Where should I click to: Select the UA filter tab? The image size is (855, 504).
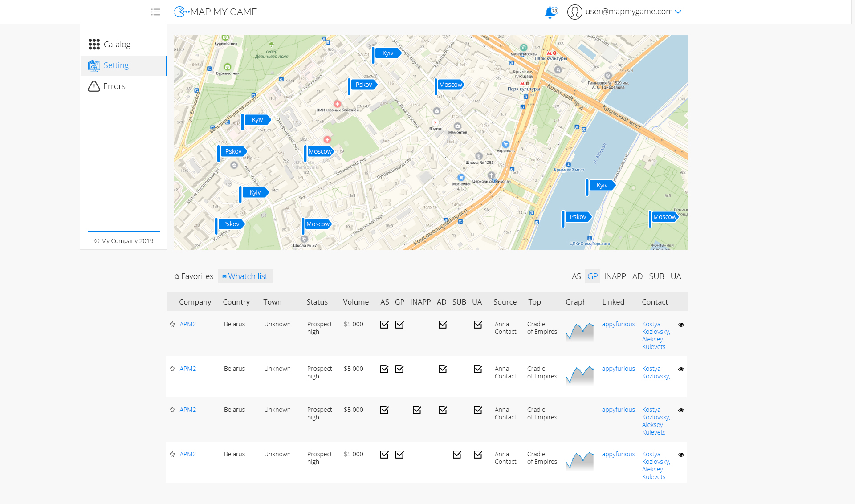click(676, 276)
